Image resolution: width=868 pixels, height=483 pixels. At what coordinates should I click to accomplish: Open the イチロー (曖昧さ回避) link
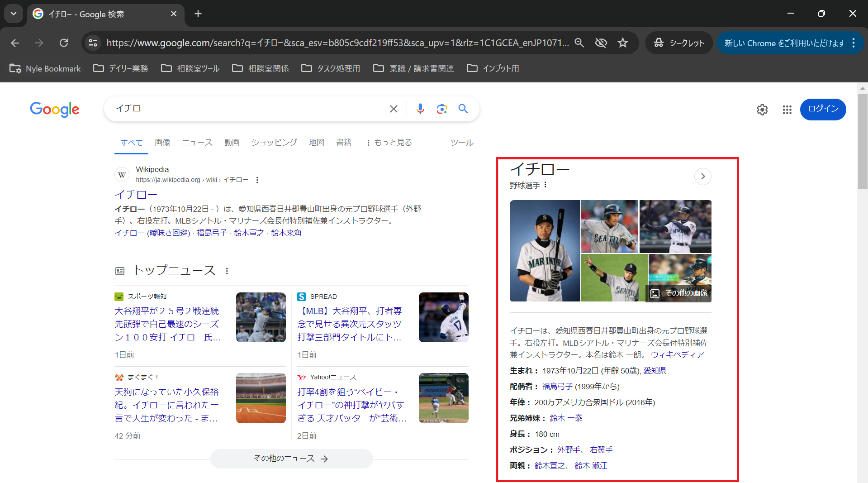coord(152,233)
